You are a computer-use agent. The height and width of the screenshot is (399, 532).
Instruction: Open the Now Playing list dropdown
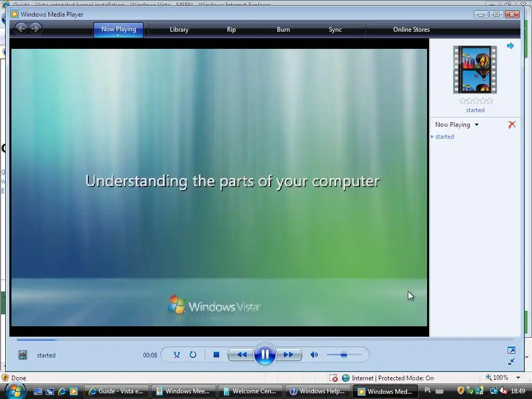pos(477,125)
